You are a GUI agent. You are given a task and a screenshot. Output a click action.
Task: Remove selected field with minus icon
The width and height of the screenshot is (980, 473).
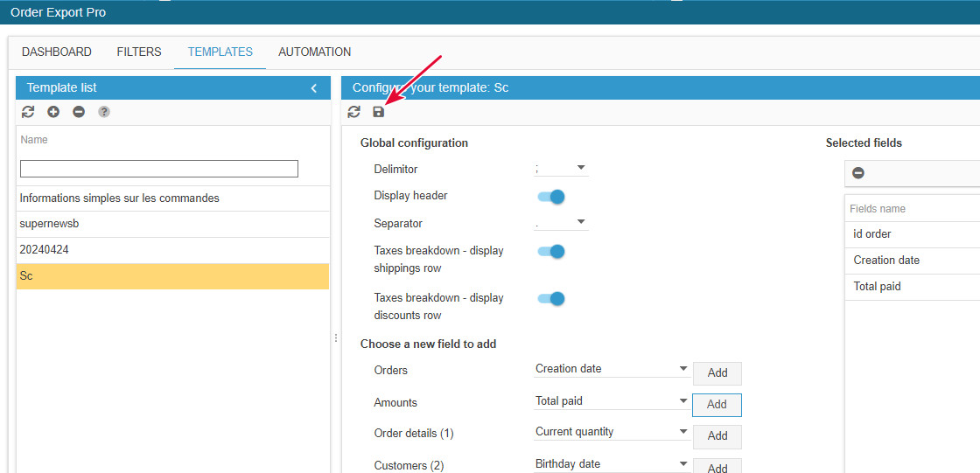(x=858, y=173)
